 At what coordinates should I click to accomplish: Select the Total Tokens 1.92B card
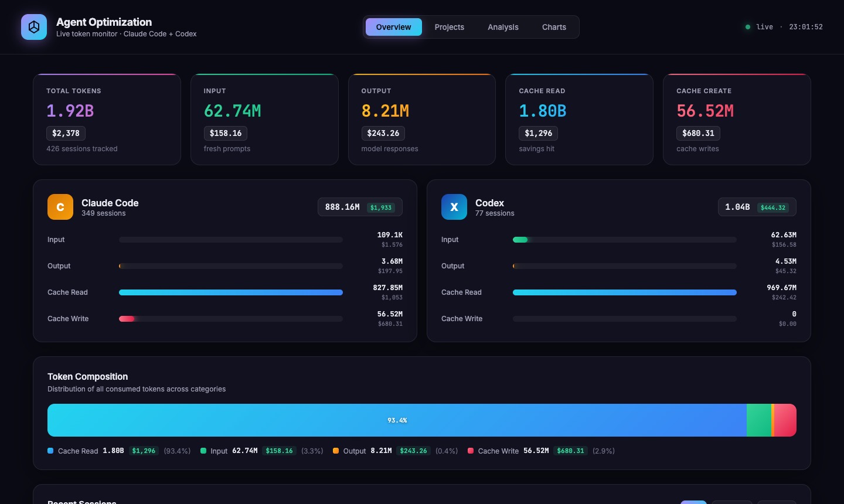tap(107, 120)
